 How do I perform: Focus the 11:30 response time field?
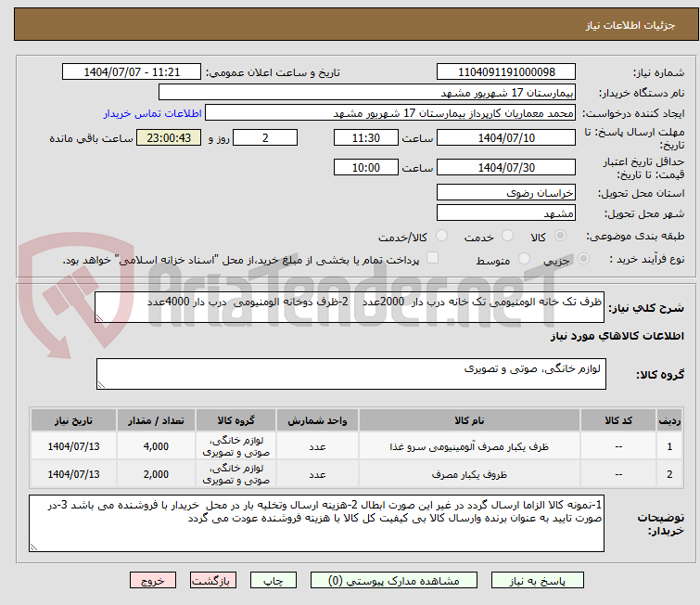[x=367, y=138]
